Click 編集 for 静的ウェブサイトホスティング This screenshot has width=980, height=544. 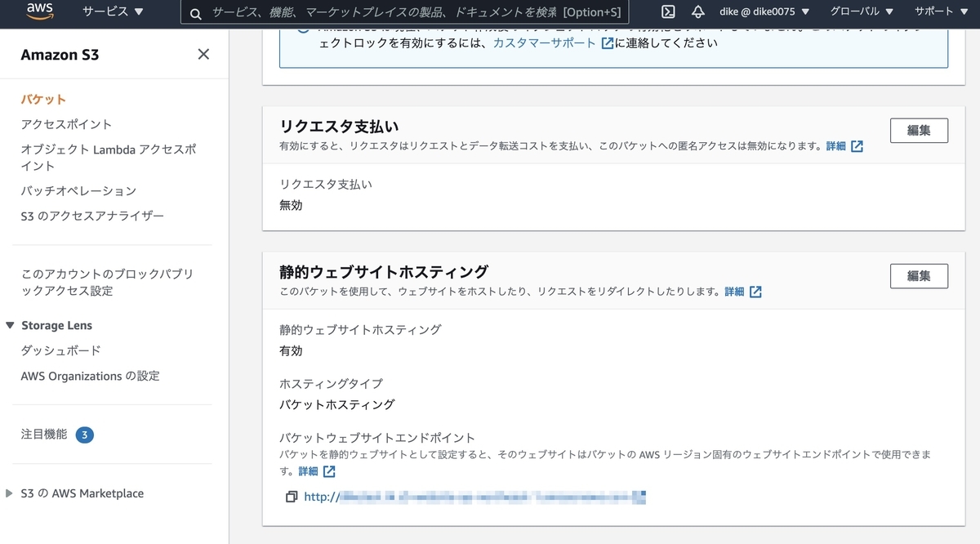point(919,276)
